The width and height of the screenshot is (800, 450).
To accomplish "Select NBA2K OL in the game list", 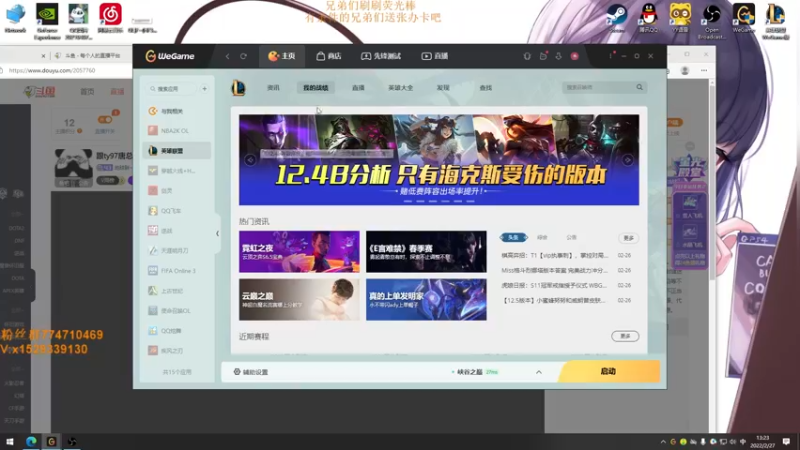I will pos(177,131).
